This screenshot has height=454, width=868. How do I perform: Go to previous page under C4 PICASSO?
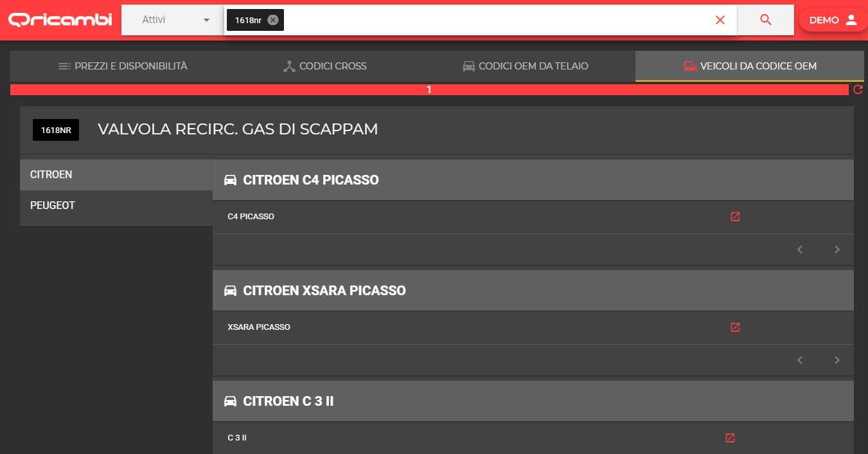tap(800, 250)
